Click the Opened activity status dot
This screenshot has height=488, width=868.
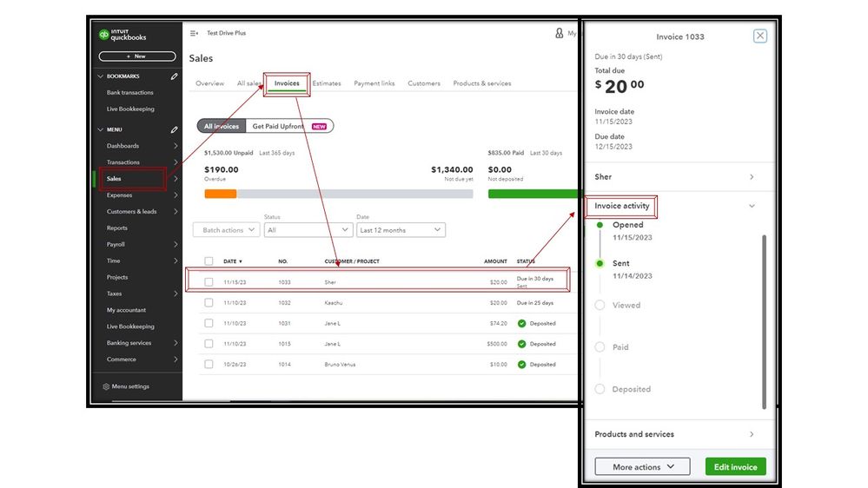tap(600, 225)
